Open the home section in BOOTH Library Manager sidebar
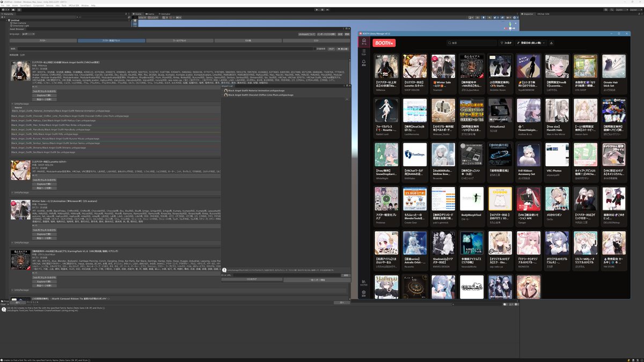The height and width of the screenshot is (362, 644). [363, 42]
